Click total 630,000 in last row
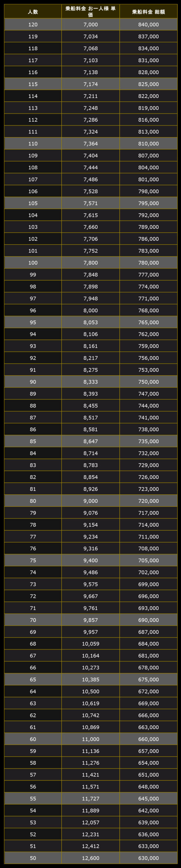 coord(148,857)
